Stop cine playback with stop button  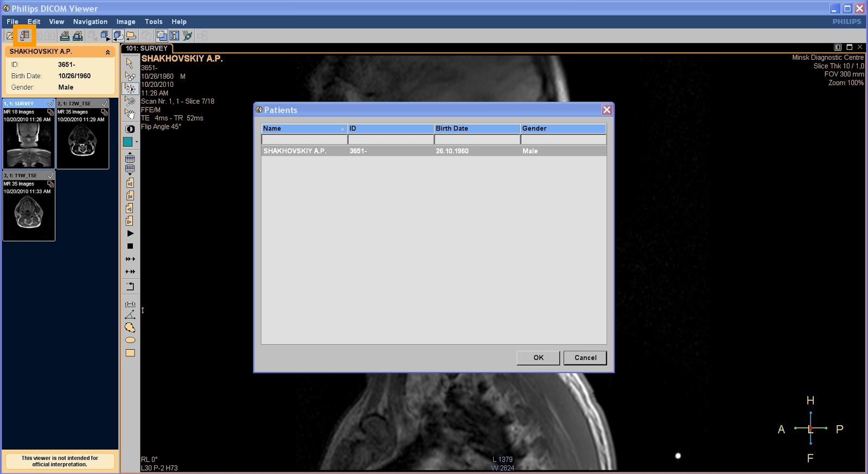(x=130, y=246)
